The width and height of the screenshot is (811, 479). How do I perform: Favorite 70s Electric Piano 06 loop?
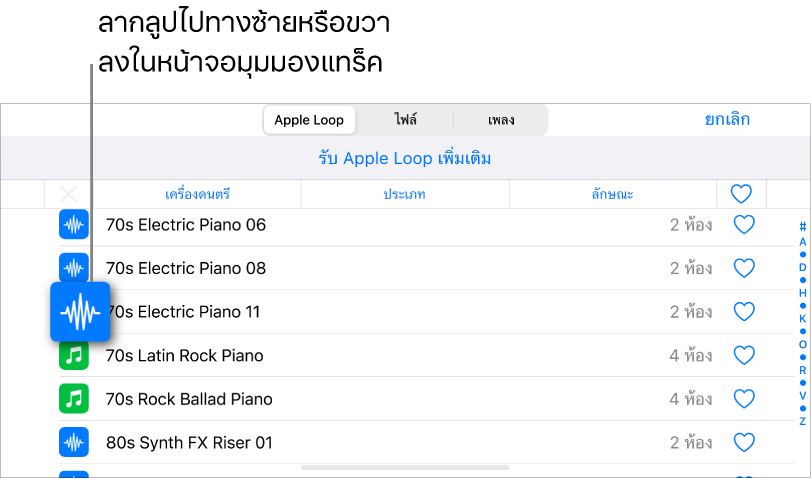(743, 225)
